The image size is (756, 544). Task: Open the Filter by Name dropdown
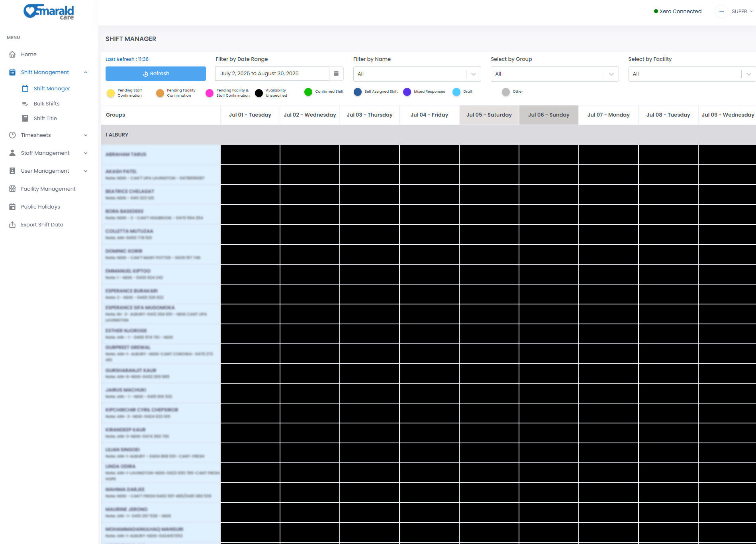pos(417,74)
